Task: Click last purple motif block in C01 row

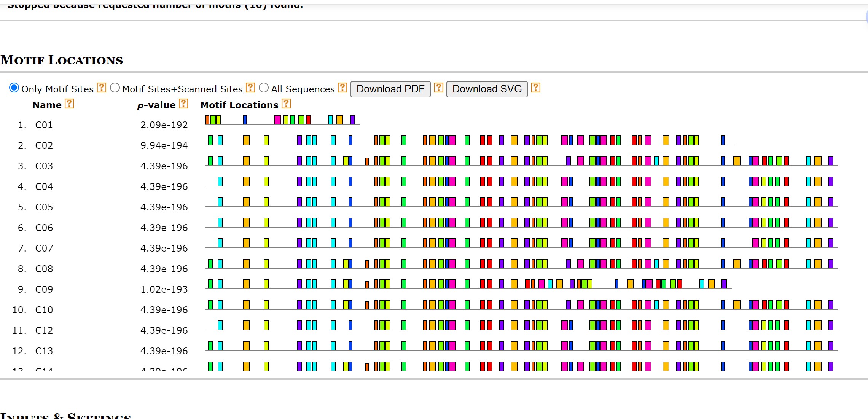Action: 353,120
